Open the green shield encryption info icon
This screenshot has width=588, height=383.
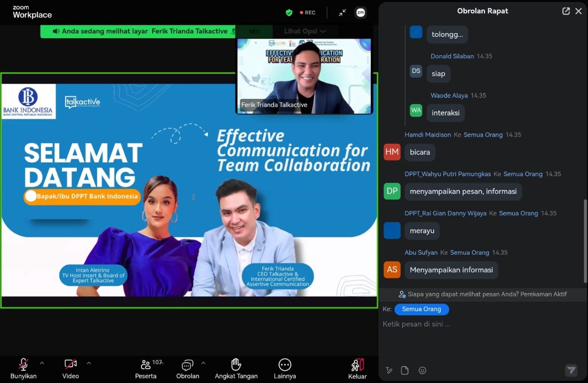[289, 12]
